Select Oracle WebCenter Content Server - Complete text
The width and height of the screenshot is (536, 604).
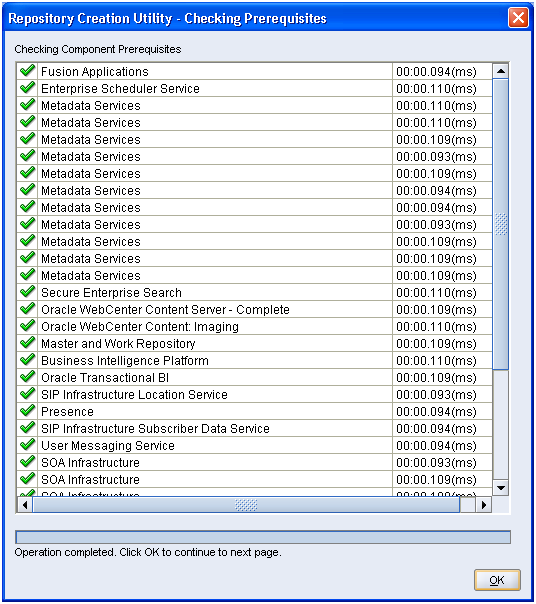tap(165, 309)
